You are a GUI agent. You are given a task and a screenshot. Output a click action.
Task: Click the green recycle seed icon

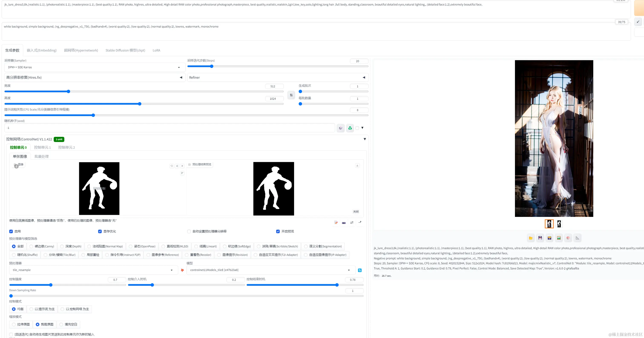(x=350, y=128)
